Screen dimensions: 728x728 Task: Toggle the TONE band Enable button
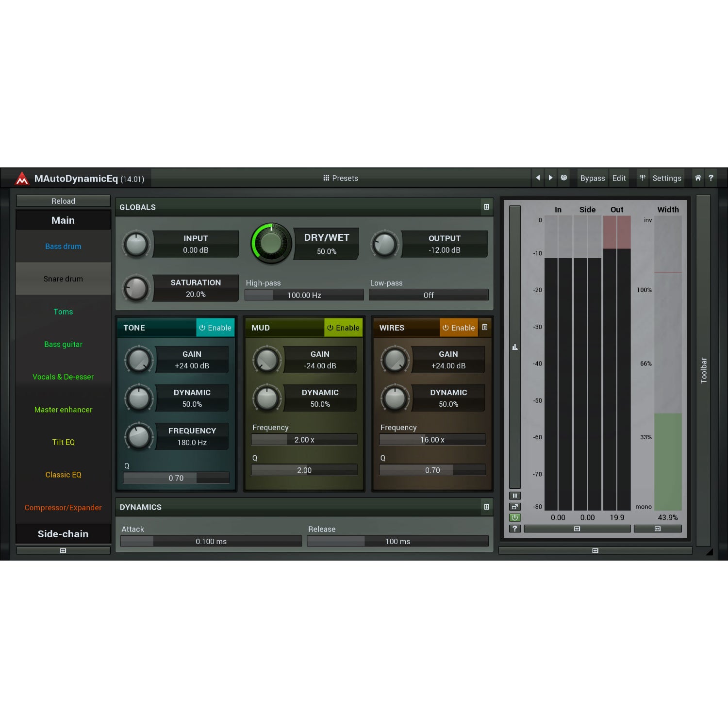215,328
